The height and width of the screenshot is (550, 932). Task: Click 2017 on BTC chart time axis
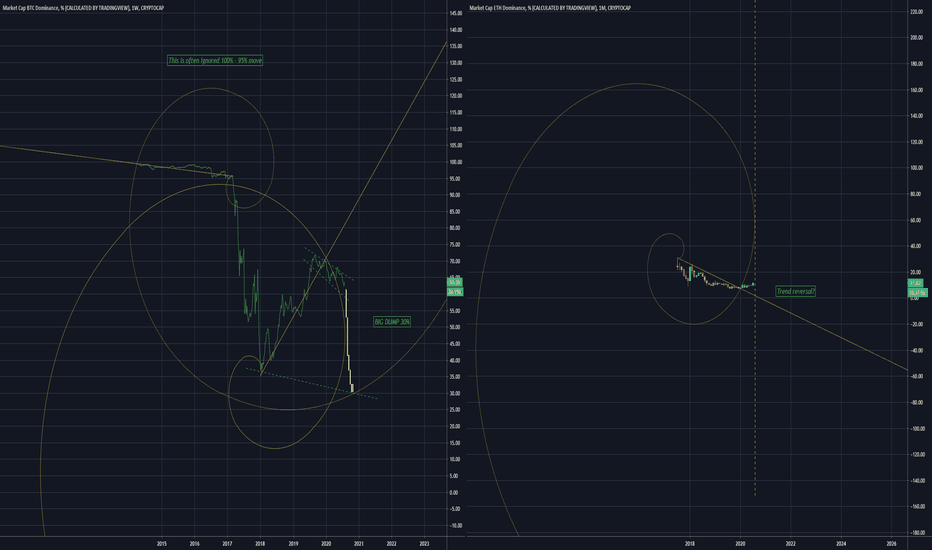point(227,543)
